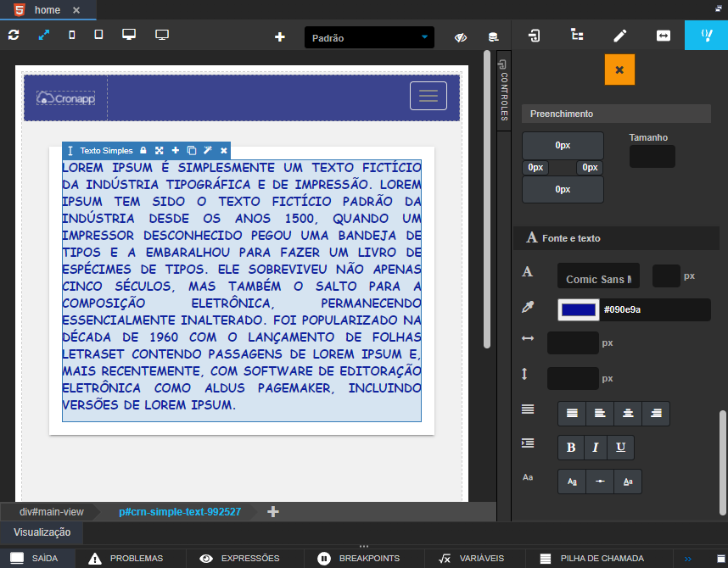Open the active blue styles panel tab
The width and height of the screenshot is (728, 568).
click(x=706, y=35)
